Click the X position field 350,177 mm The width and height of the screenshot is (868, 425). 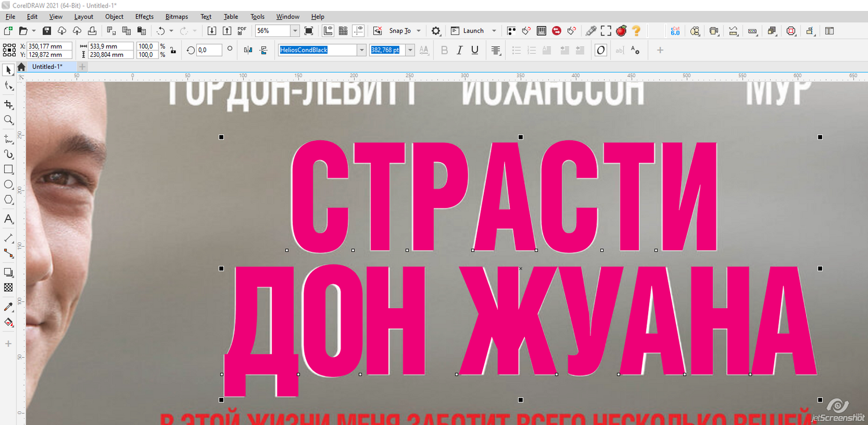[x=49, y=46]
